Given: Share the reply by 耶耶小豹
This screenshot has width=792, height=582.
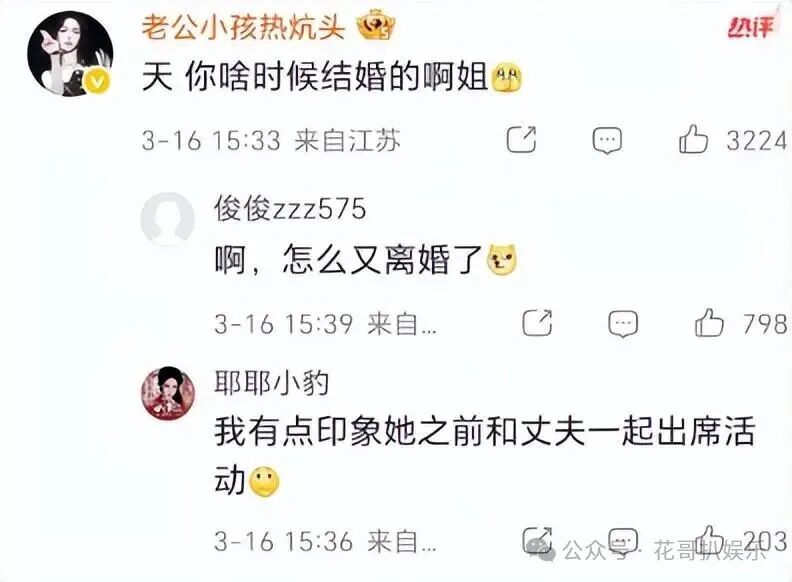Looking at the screenshot, I should pyautogui.click(x=537, y=540).
